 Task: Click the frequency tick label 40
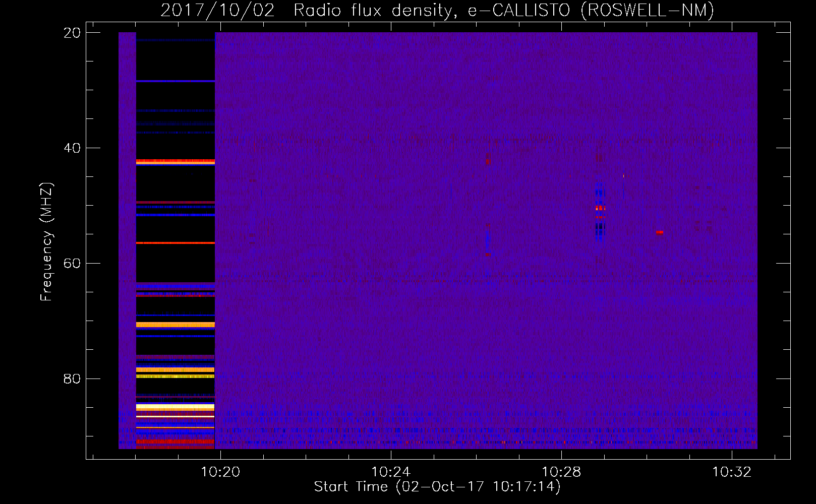coord(72,148)
